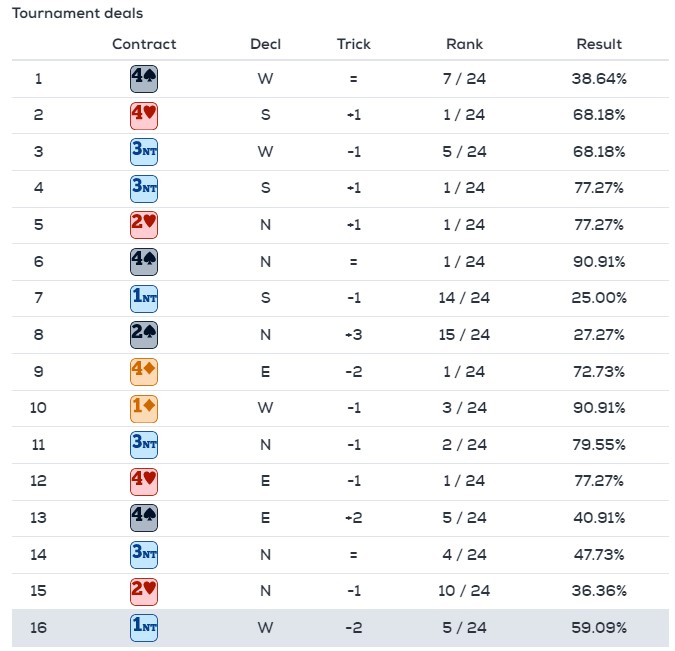
Task: Click the Trick column header
Action: 353,44
